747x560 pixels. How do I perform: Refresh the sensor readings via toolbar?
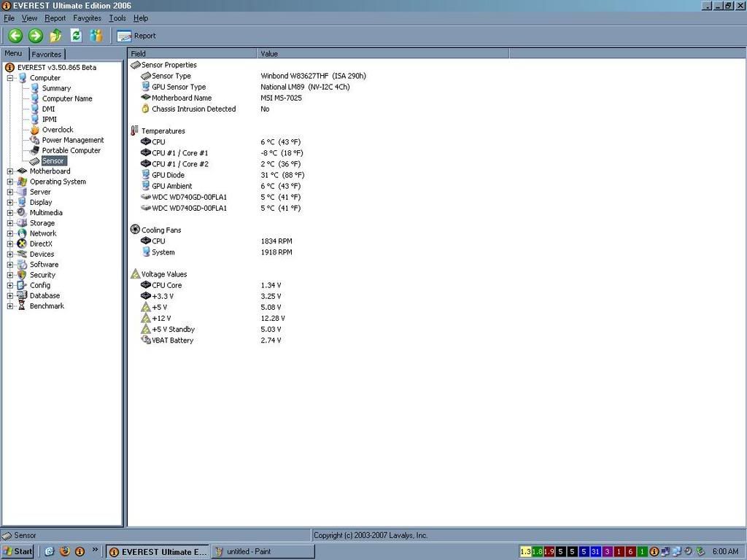pos(76,36)
